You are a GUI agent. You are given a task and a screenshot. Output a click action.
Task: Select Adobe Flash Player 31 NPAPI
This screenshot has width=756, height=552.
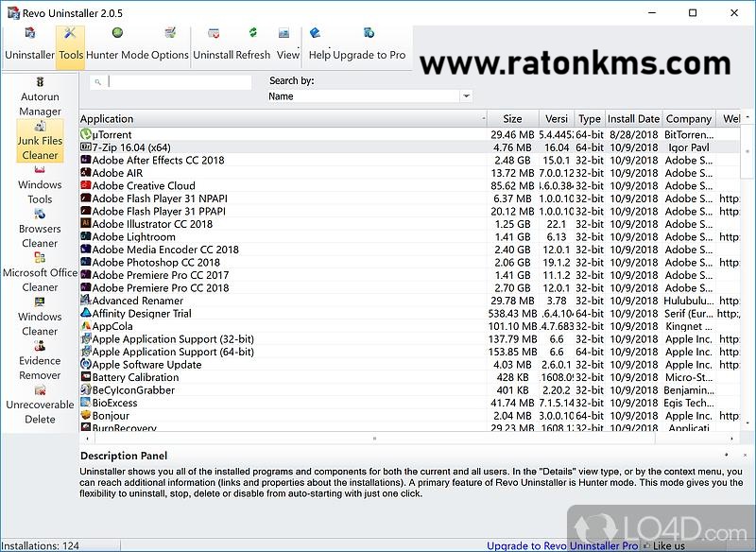coord(409,198)
